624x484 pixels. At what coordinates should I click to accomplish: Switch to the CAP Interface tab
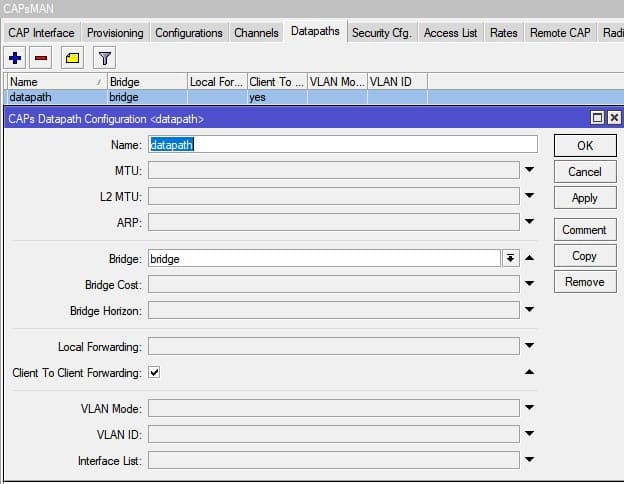(41, 33)
